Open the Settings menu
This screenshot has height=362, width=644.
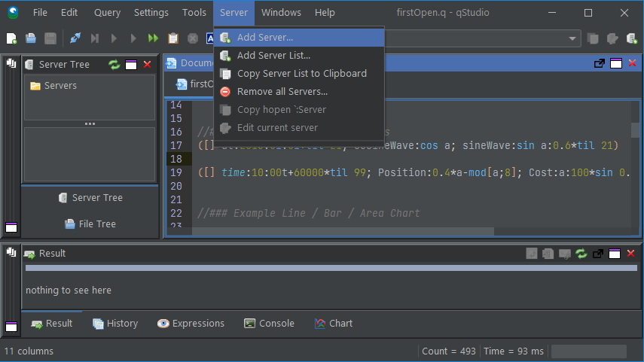pos(151,13)
